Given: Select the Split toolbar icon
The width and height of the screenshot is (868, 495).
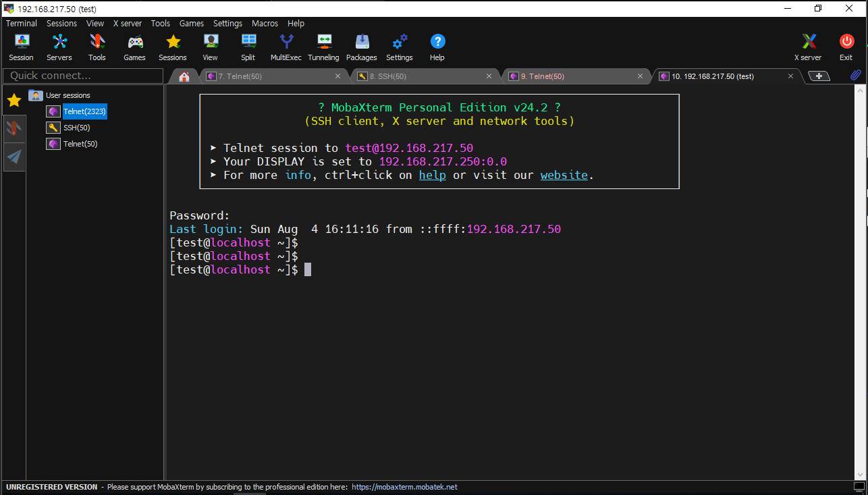Looking at the screenshot, I should (248, 48).
